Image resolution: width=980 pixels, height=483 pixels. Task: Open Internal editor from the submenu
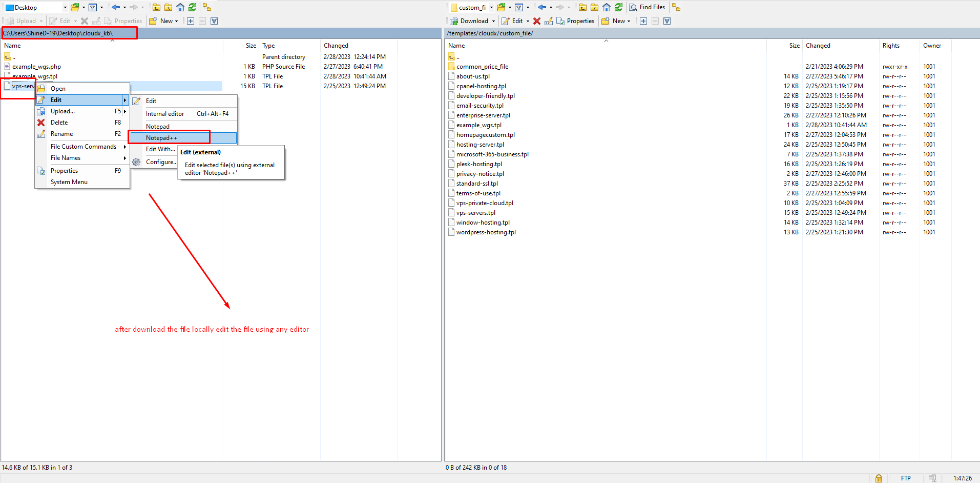coord(165,114)
